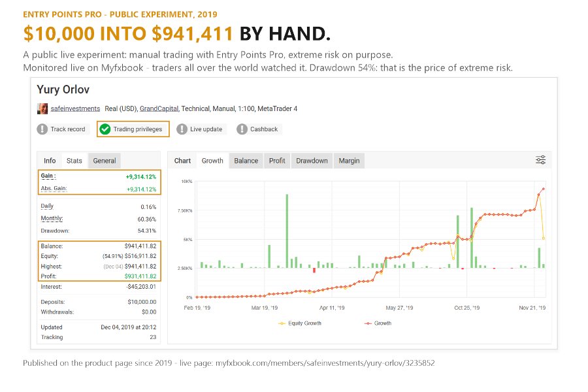This screenshot has height=392, width=588.
Task: Open the safeinvestments profile link
Action: pyautogui.click(x=75, y=108)
